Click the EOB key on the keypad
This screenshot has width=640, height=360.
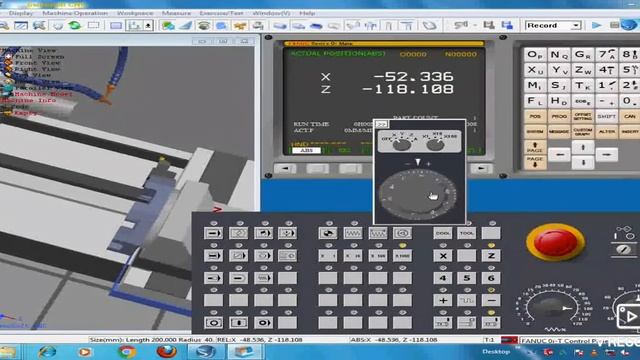tap(582, 101)
